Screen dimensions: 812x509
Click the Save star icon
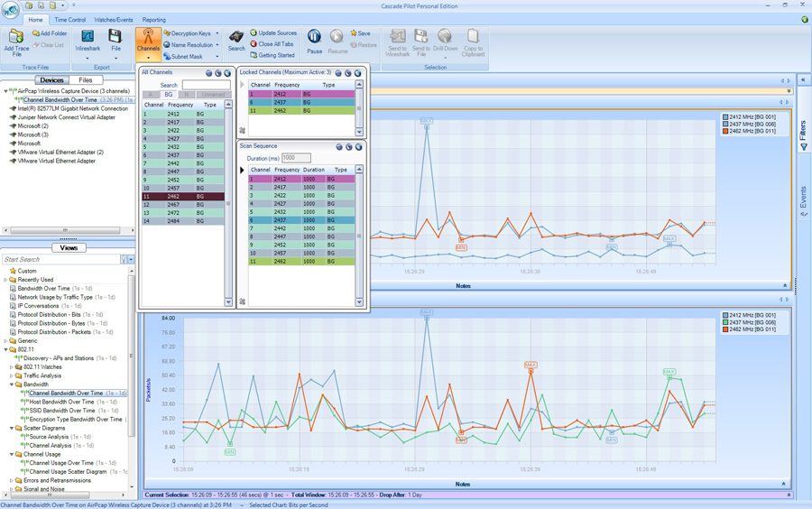(x=354, y=33)
